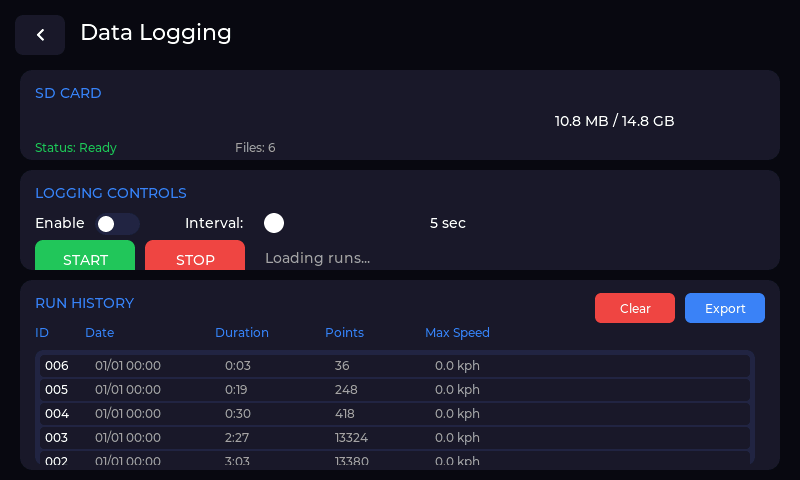The image size is (800, 480).
Task: Click the Points column header
Action: [x=344, y=333]
